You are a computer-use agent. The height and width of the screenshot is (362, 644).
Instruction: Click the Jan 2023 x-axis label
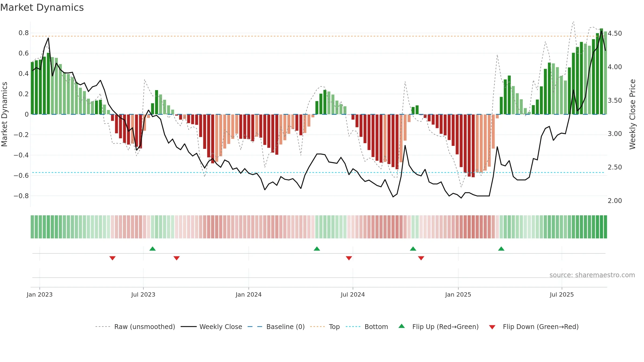click(x=40, y=294)
